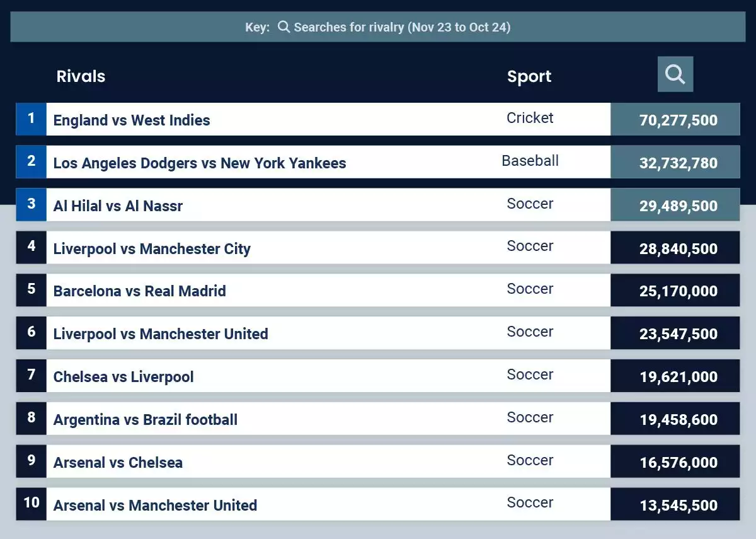Select the Baseball sport label
This screenshot has width=756, height=539.
coord(530,161)
